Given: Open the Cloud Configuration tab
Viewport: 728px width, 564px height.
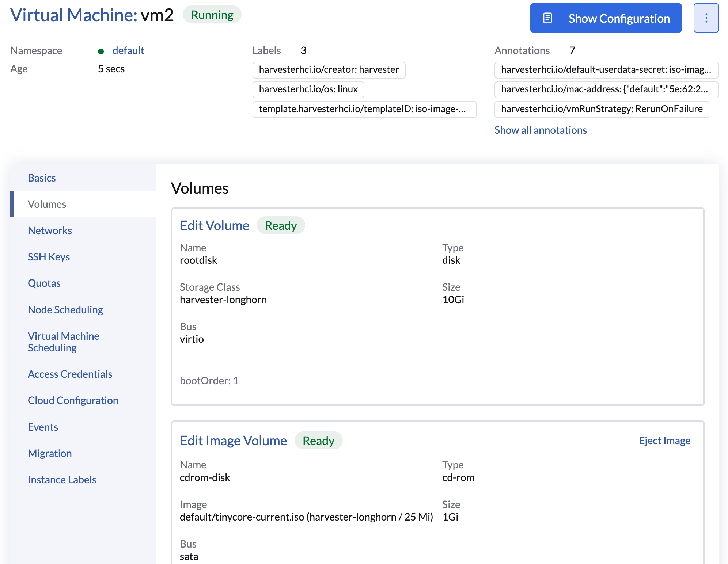Looking at the screenshot, I should pos(73,400).
